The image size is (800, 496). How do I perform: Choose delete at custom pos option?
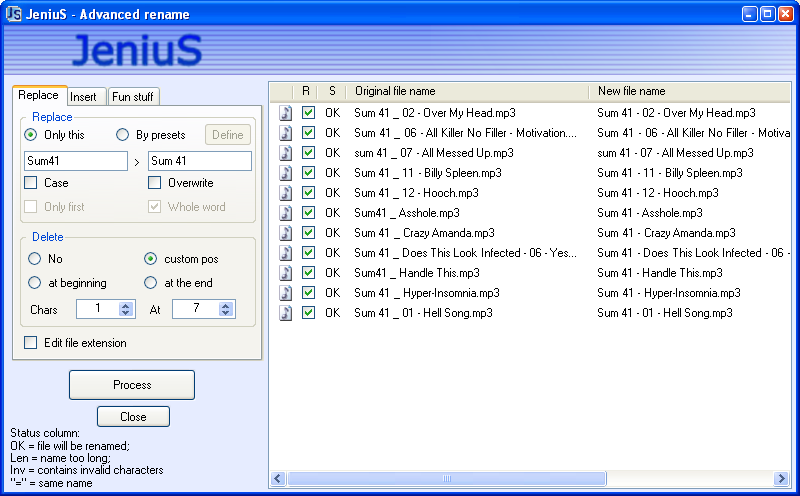151,259
